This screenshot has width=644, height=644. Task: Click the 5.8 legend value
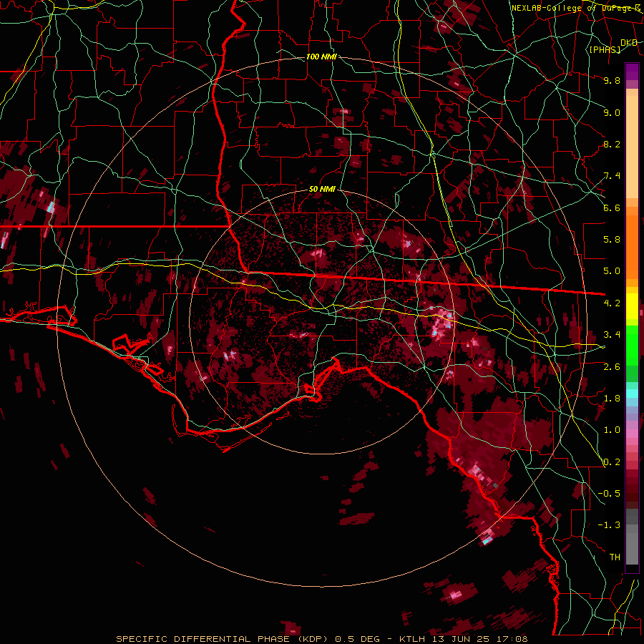[612, 240]
